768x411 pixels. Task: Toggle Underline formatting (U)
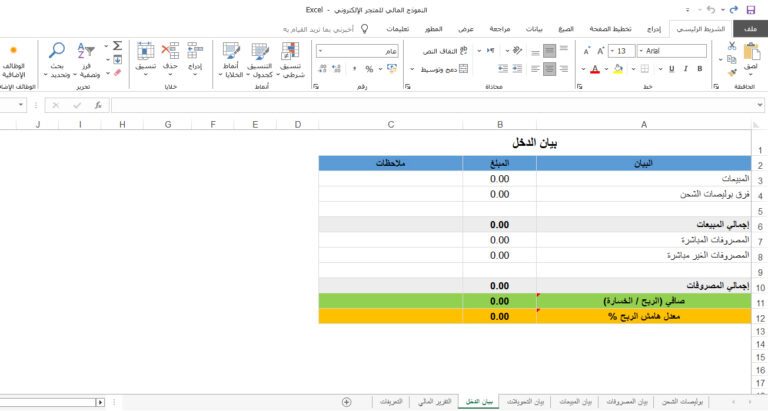click(672, 69)
